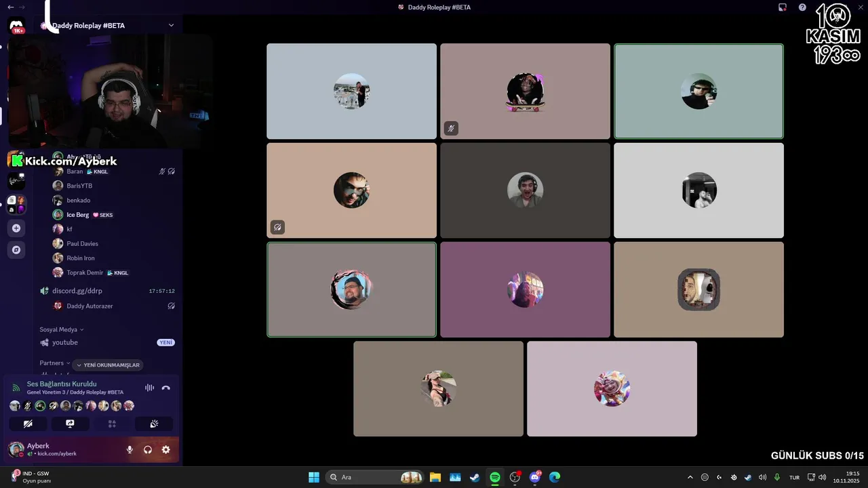Select Daddy Autorazer in voice channel
Viewport: 868px width, 488px height.
pyautogui.click(x=114, y=306)
